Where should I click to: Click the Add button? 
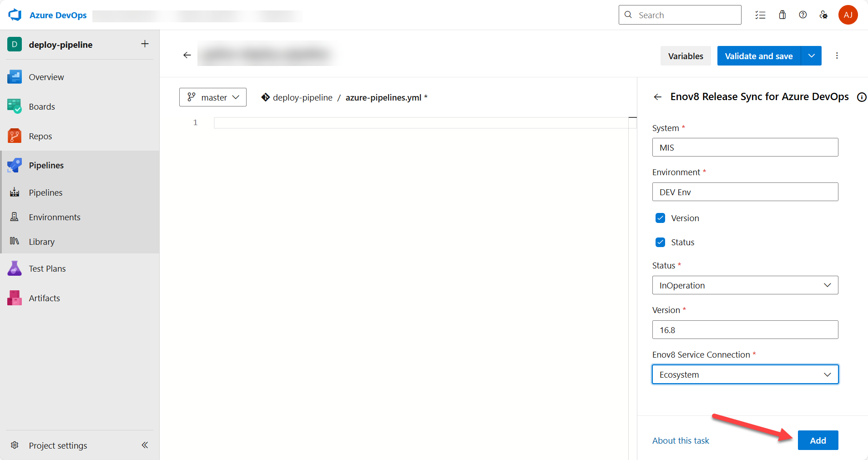point(818,440)
